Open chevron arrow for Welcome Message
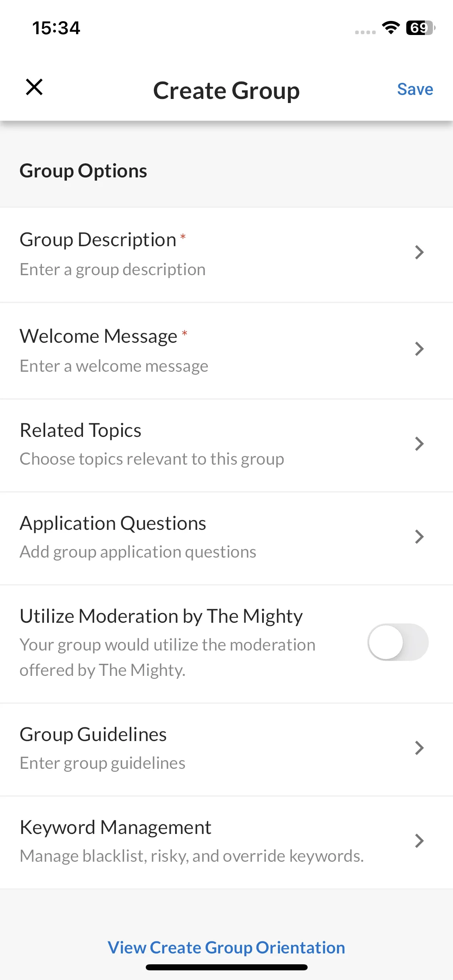Viewport: 453px width, 980px height. click(x=419, y=349)
